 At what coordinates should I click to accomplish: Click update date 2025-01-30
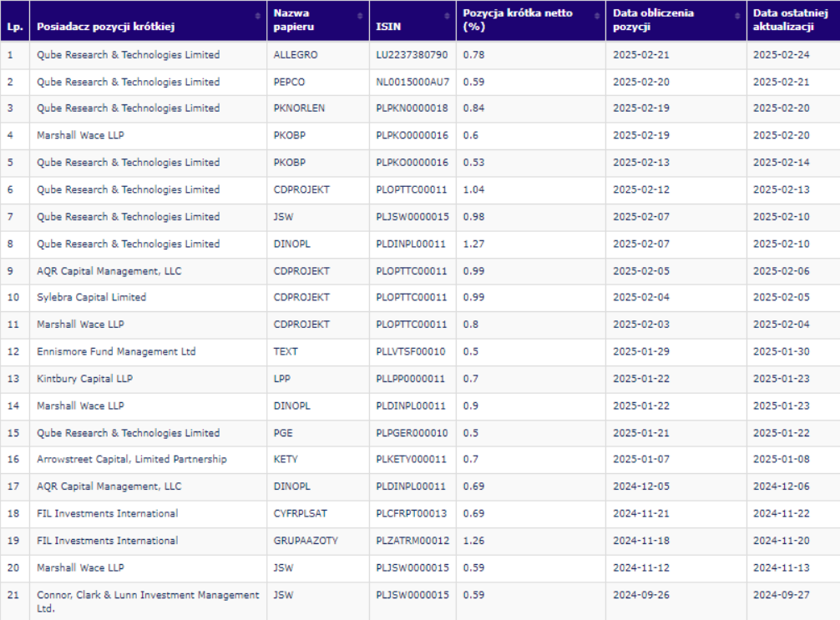coord(781,352)
